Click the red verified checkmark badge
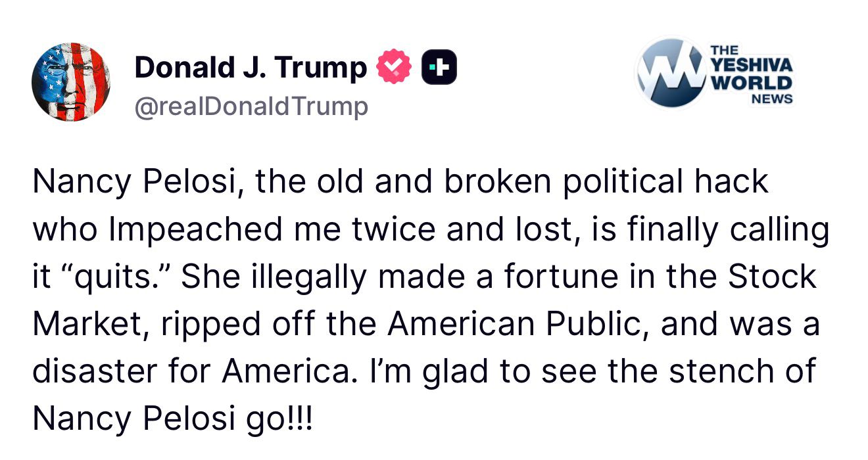868x460 pixels. pos(393,67)
